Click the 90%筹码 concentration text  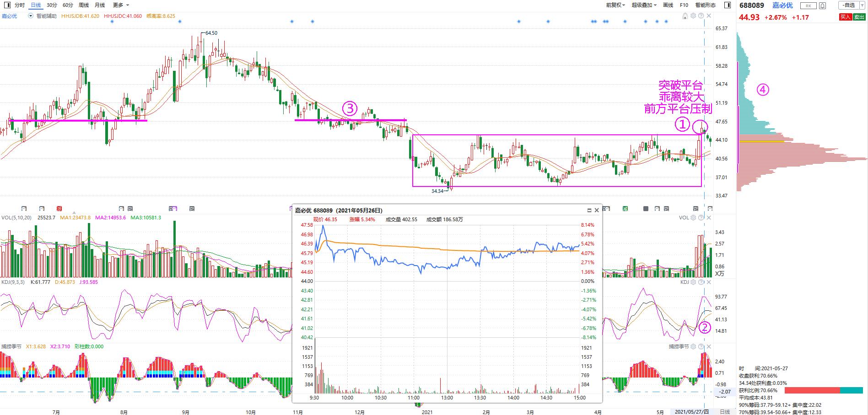coord(780,405)
